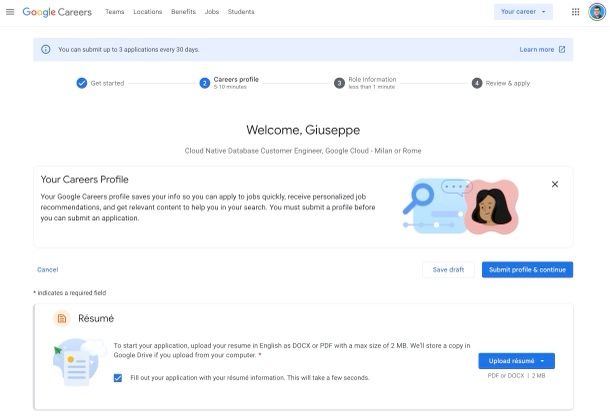Click the Get started checkmark step icon

[82, 83]
